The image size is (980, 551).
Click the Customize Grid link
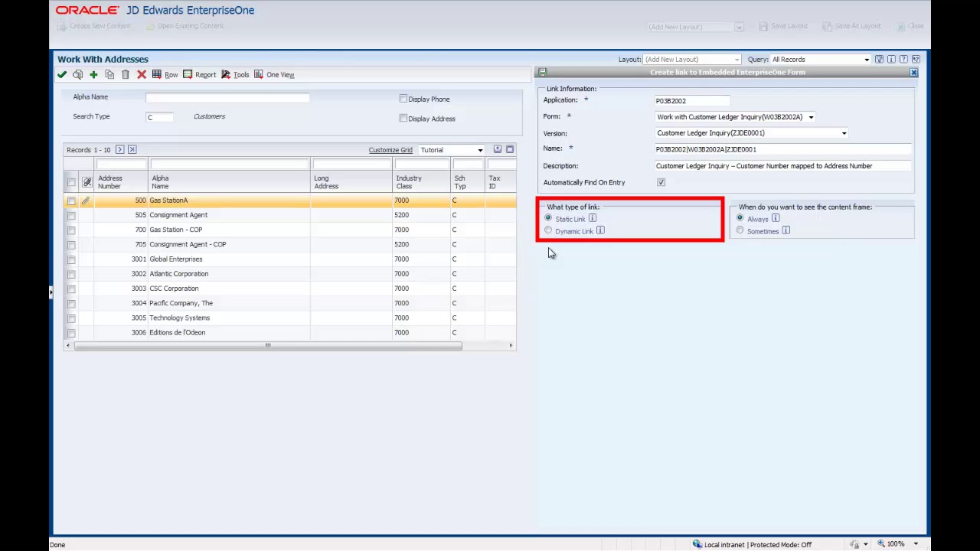(390, 150)
